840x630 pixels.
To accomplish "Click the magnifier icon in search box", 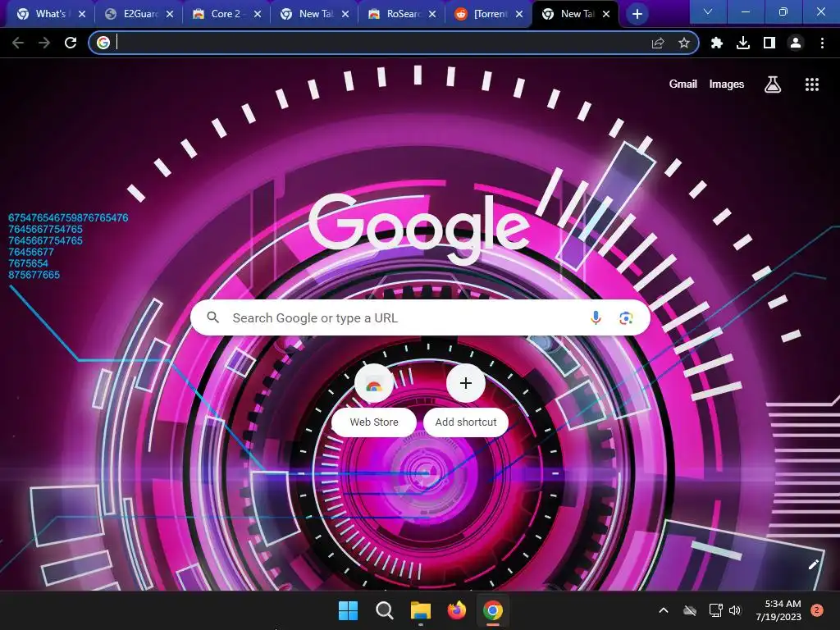I will click(x=212, y=317).
